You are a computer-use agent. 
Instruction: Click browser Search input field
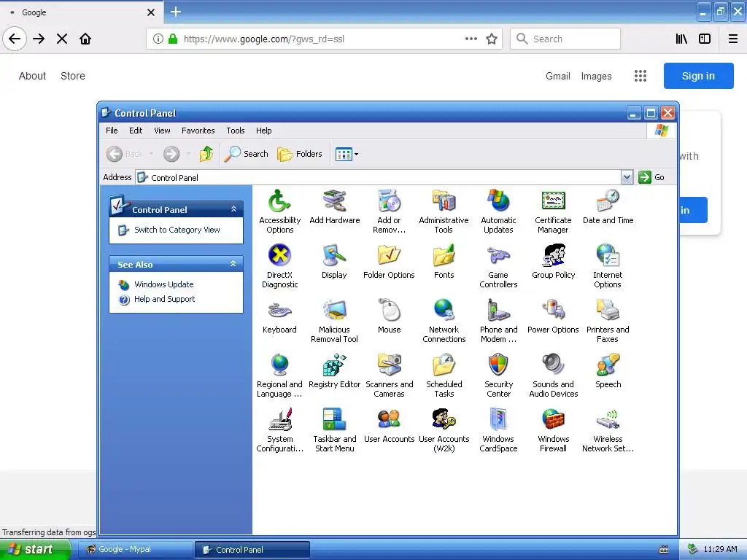click(565, 39)
